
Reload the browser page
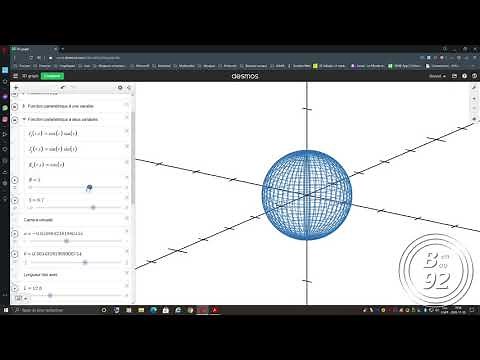coord(31,57)
